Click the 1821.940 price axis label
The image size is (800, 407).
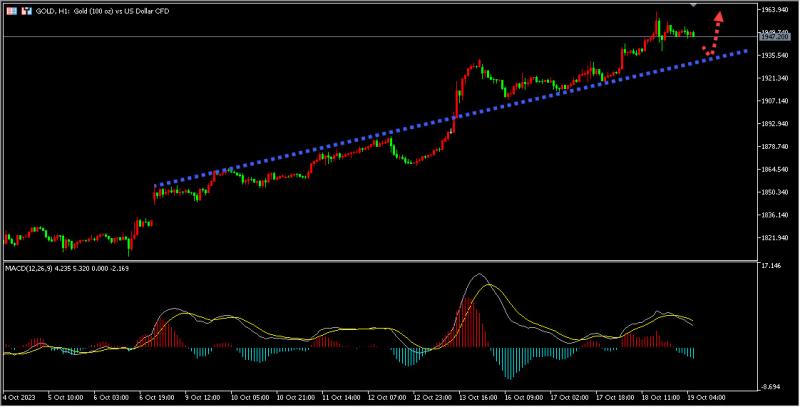(x=777, y=239)
